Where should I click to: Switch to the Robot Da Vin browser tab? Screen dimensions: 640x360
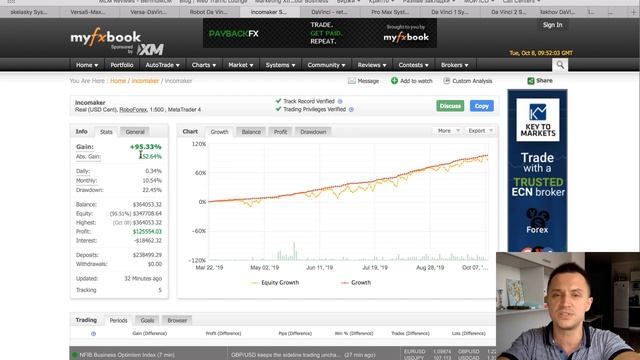pyautogui.click(x=209, y=12)
